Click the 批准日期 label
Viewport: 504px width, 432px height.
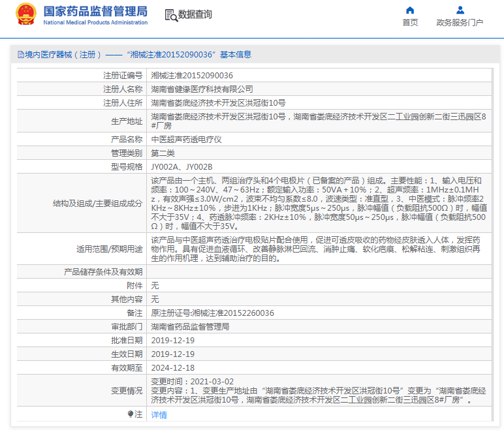[127, 341]
